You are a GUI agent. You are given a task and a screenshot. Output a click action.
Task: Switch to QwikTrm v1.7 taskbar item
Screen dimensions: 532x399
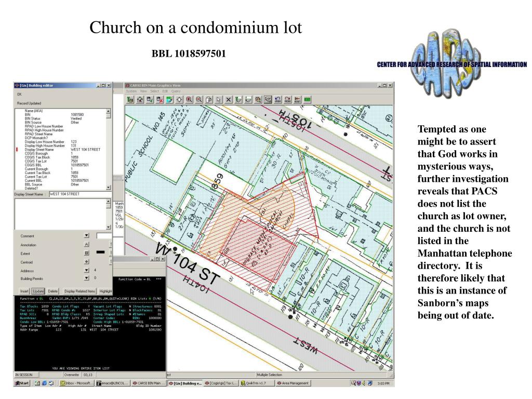pyautogui.click(x=256, y=383)
